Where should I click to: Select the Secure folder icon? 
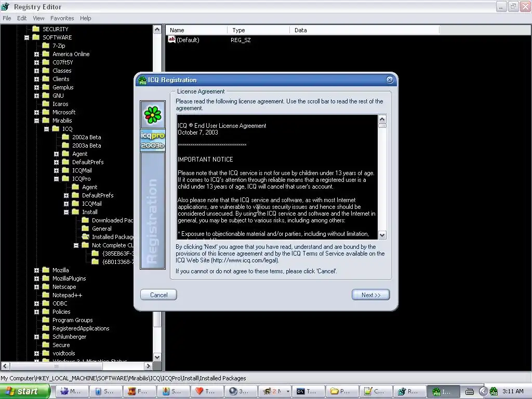coord(46,345)
